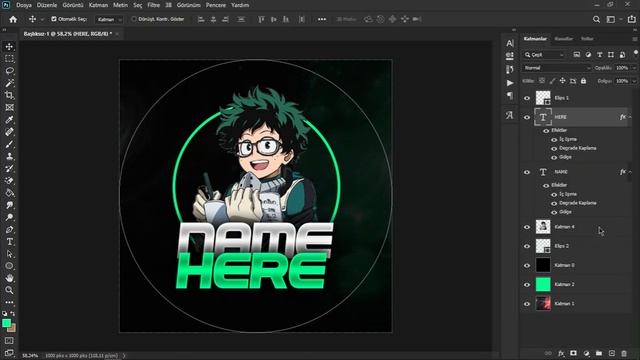Open the Character panel icon (A|)
640x360 pixels.
point(510,43)
